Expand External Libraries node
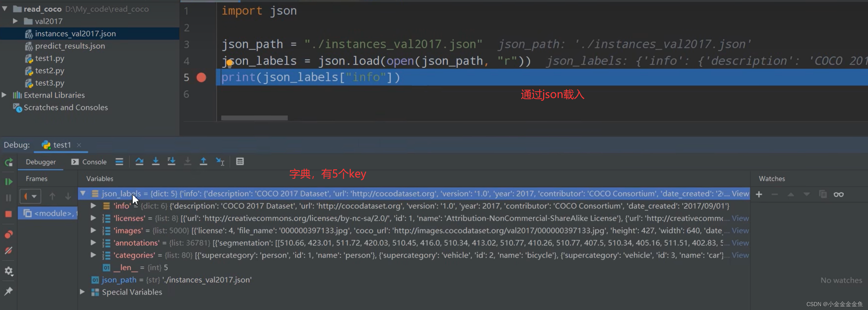 [x=4, y=95]
